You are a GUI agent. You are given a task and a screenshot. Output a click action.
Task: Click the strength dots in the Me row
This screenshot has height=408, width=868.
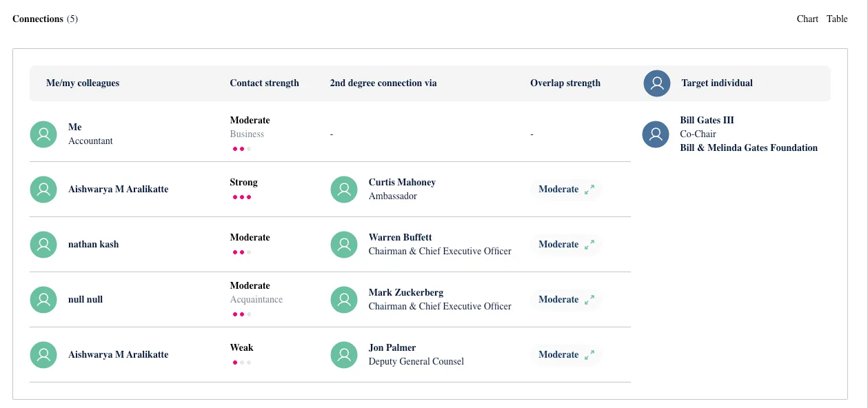point(242,149)
